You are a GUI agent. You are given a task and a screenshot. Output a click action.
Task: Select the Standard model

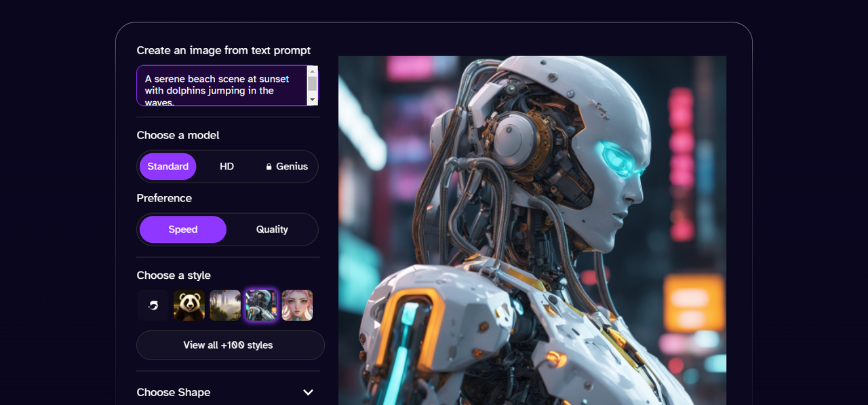(168, 166)
